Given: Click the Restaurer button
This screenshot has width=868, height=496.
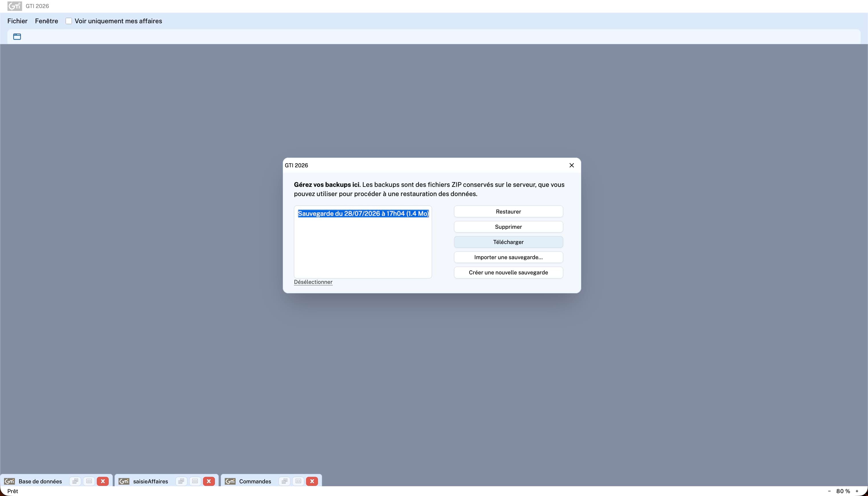Looking at the screenshot, I should pyautogui.click(x=508, y=212).
